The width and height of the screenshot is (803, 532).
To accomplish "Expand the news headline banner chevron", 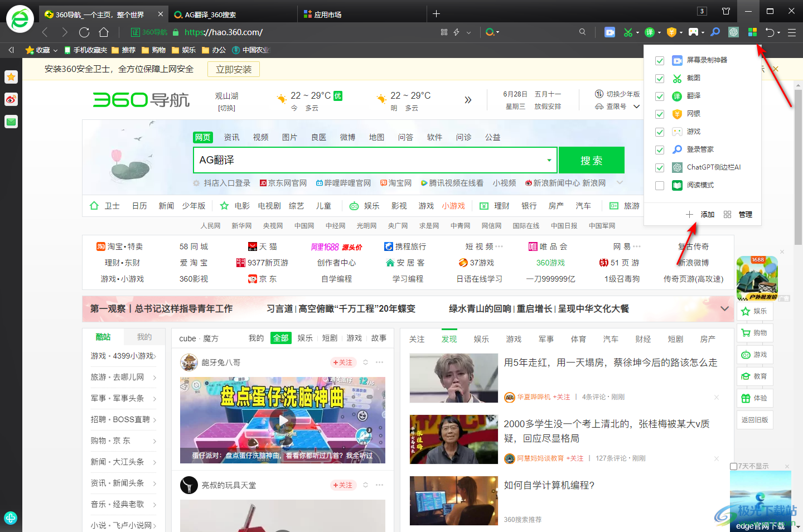I will [724, 308].
